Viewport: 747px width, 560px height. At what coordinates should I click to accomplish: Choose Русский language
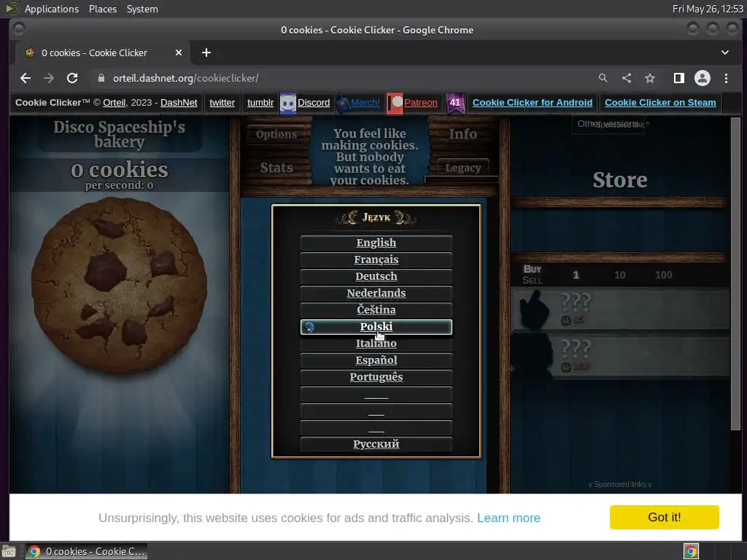pos(376,444)
